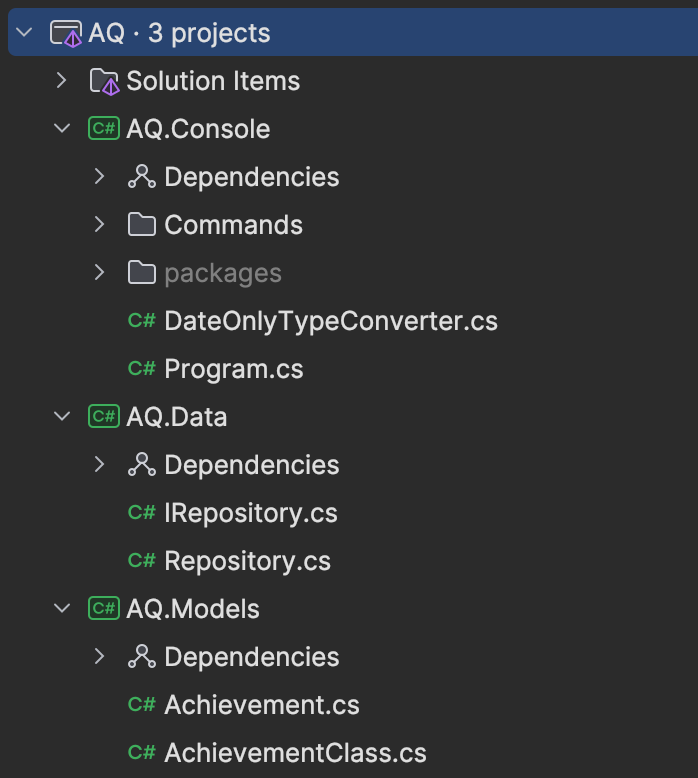
Task: Click the AQ.Data C# project icon
Action: click(104, 416)
